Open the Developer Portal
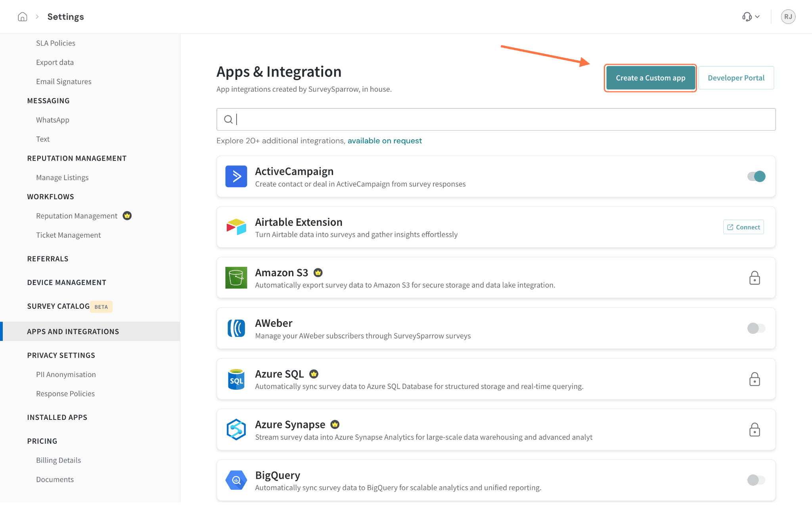 736,78
